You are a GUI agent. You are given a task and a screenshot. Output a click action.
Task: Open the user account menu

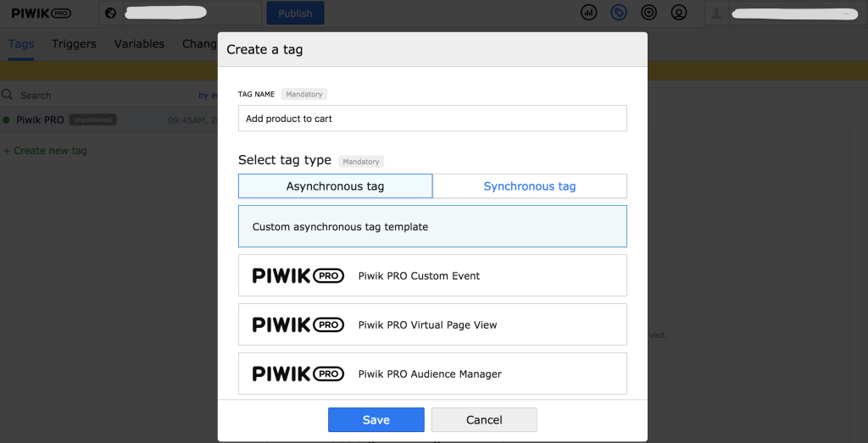786,14
